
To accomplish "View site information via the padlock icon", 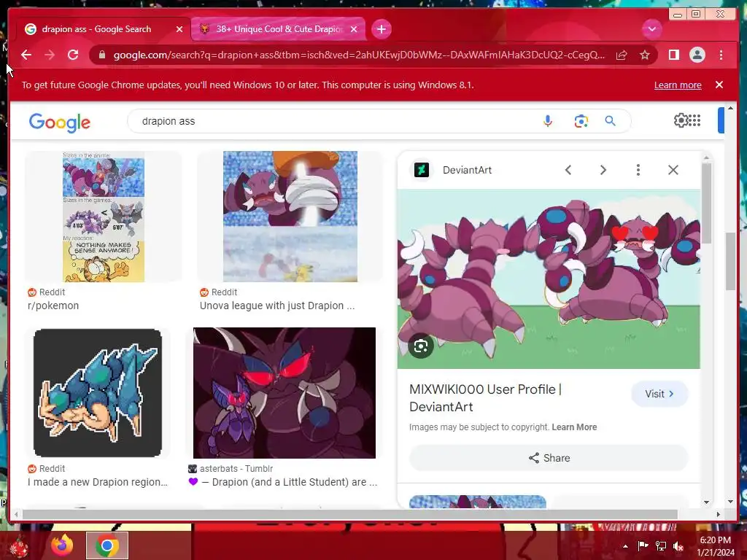I will pos(101,55).
